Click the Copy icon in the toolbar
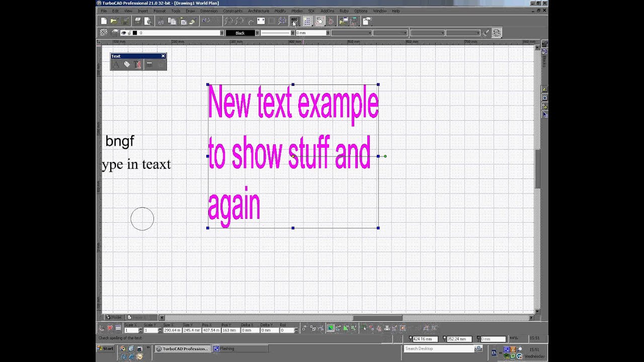 pos(172,21)
